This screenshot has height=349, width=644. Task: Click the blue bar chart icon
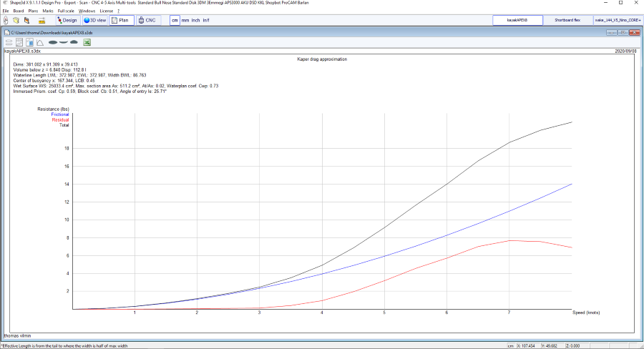click(x=29, y=43)
